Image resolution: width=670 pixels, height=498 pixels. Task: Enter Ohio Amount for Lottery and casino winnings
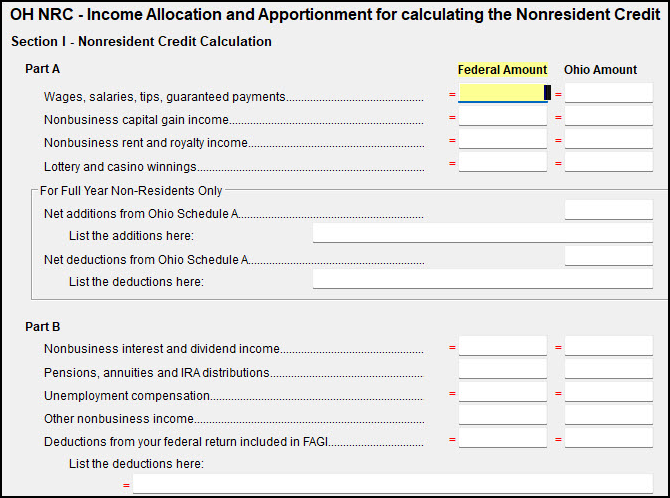click(608, 163)
